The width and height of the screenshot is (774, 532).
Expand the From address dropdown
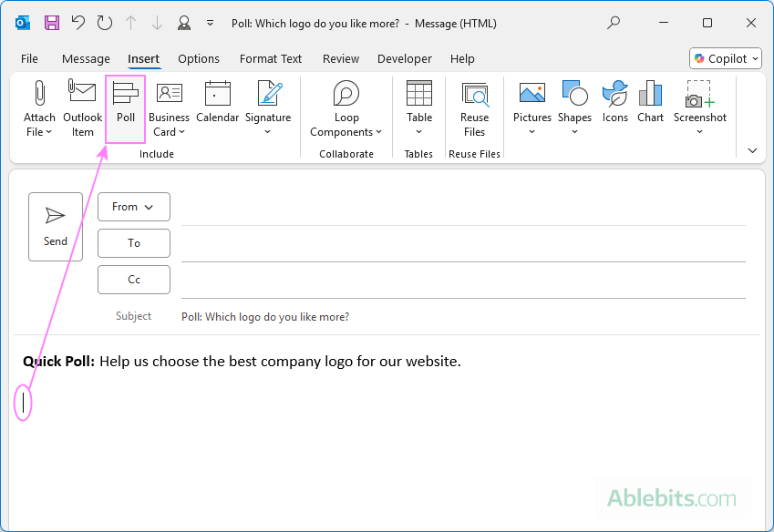click(133, 207)
